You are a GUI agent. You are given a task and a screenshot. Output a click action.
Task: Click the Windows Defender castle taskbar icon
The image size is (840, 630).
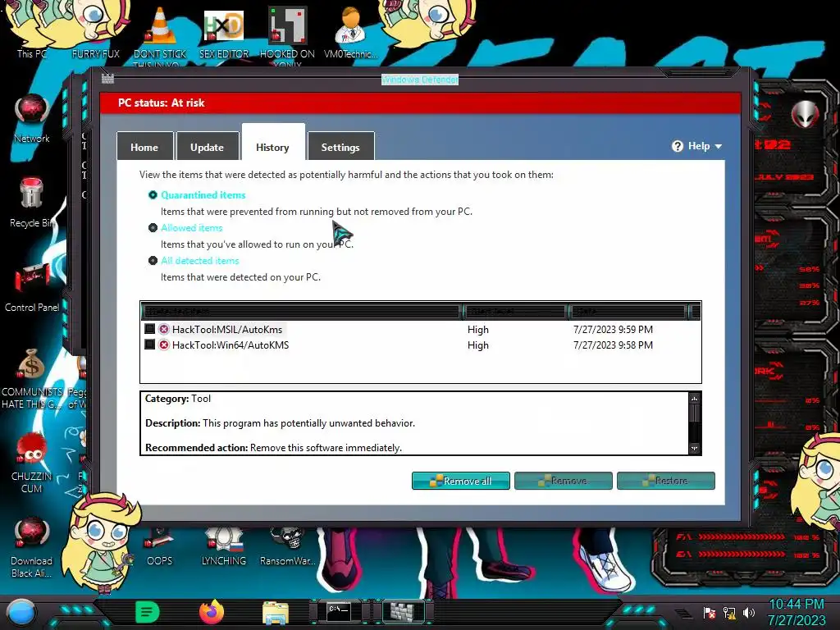point(403,612)
